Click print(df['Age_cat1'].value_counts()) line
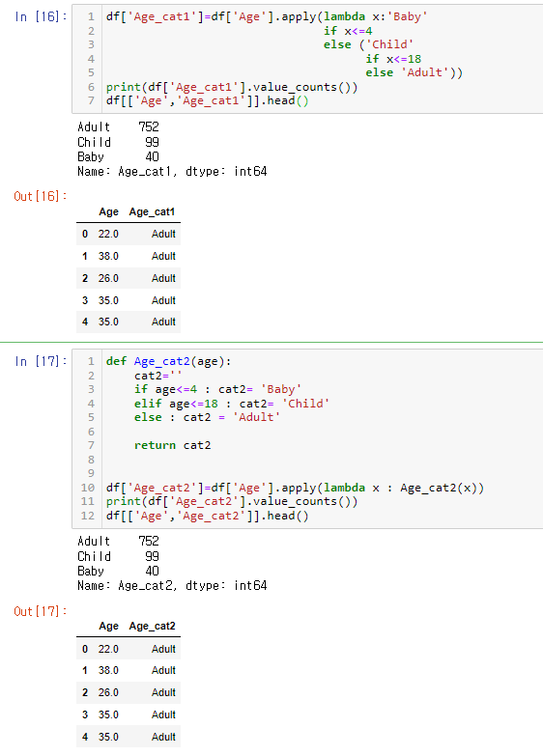Image resolution: width=543 pixels, height=756 pixels. [x=232, y=87]
